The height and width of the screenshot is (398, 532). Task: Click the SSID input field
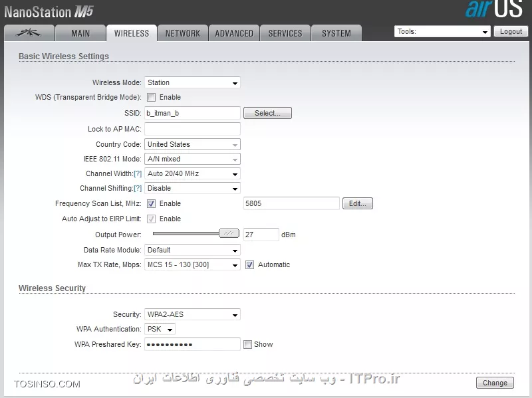[x=192, y=113]
